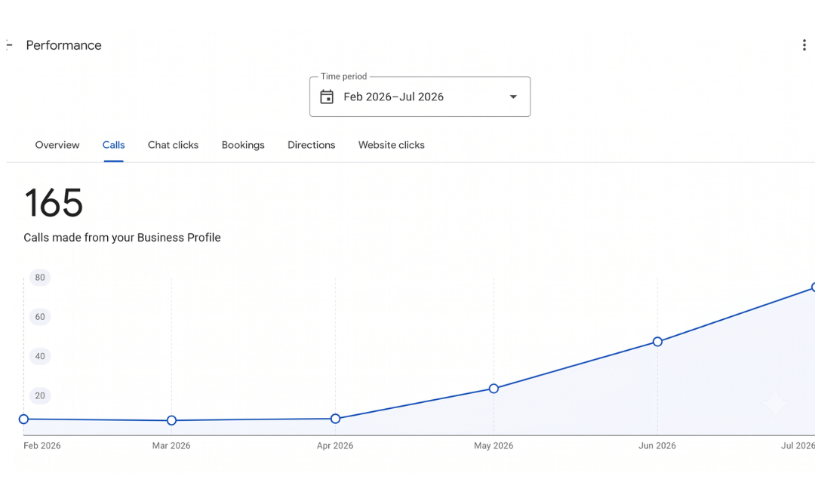The image size is (815, 504).
Task: Click the back arrow beside Performance
Action: [9, 45]
